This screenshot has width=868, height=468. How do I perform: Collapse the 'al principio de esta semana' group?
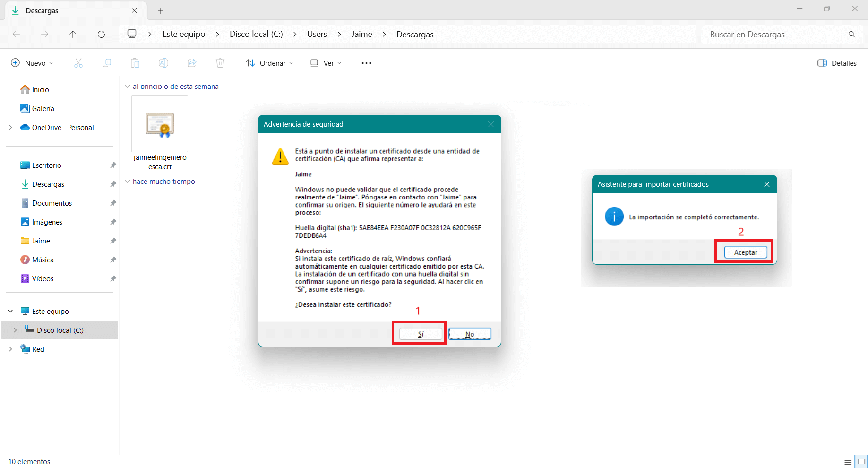point(127,87)
